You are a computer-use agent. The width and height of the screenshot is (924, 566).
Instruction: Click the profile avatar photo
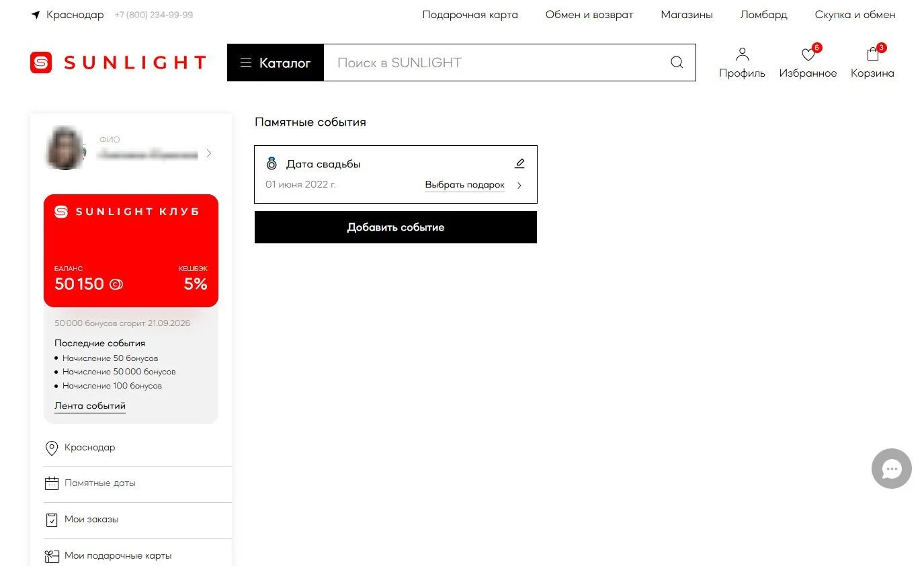pos(65,148)
